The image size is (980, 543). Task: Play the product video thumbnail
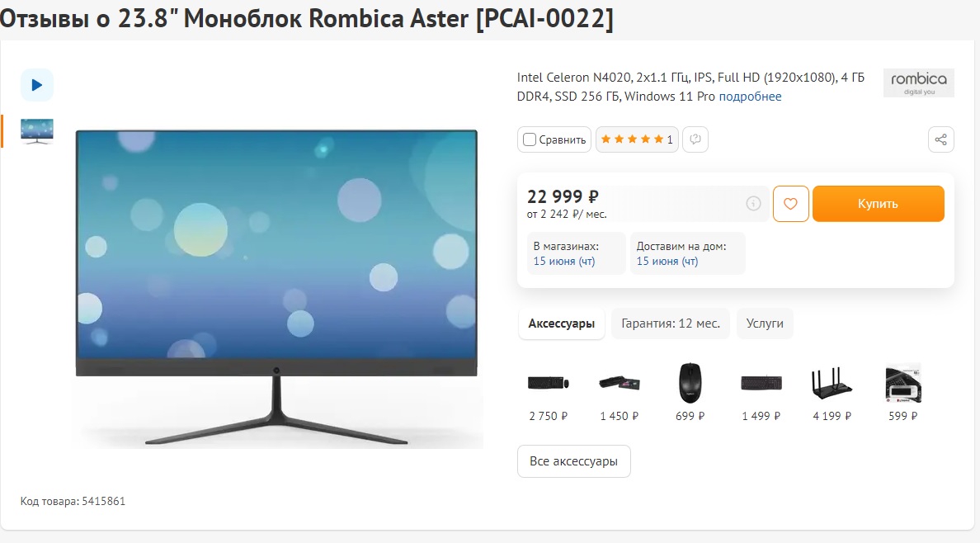tap(37, 85)
